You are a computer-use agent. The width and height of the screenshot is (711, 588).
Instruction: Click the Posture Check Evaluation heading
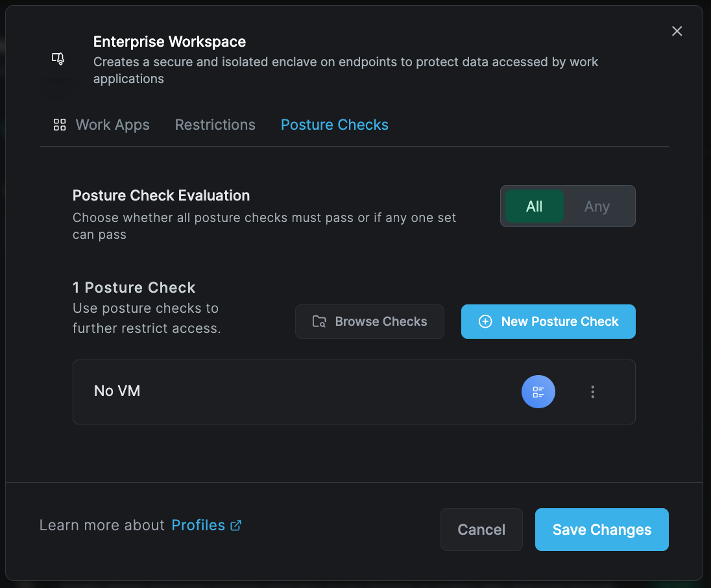pyautogui.click(x=161, y=195)
